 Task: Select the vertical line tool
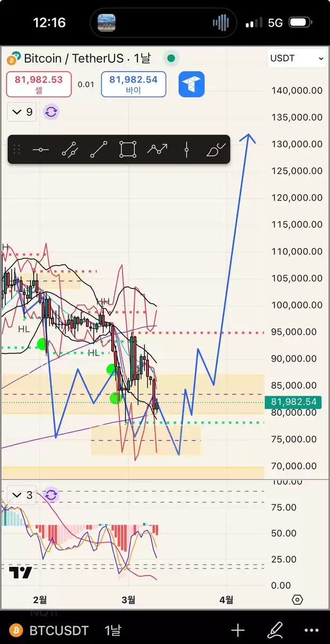tap(186, 150)
